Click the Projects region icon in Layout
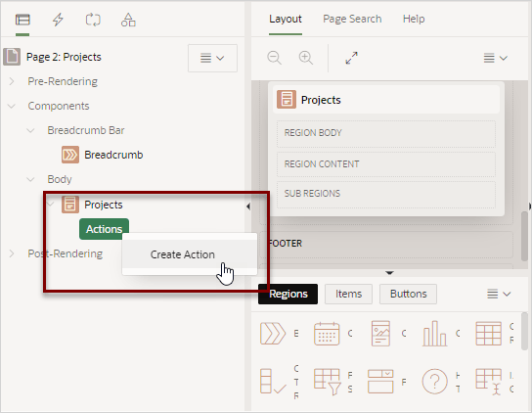Screen dimensions: 532x413 [x=287, y=100]
